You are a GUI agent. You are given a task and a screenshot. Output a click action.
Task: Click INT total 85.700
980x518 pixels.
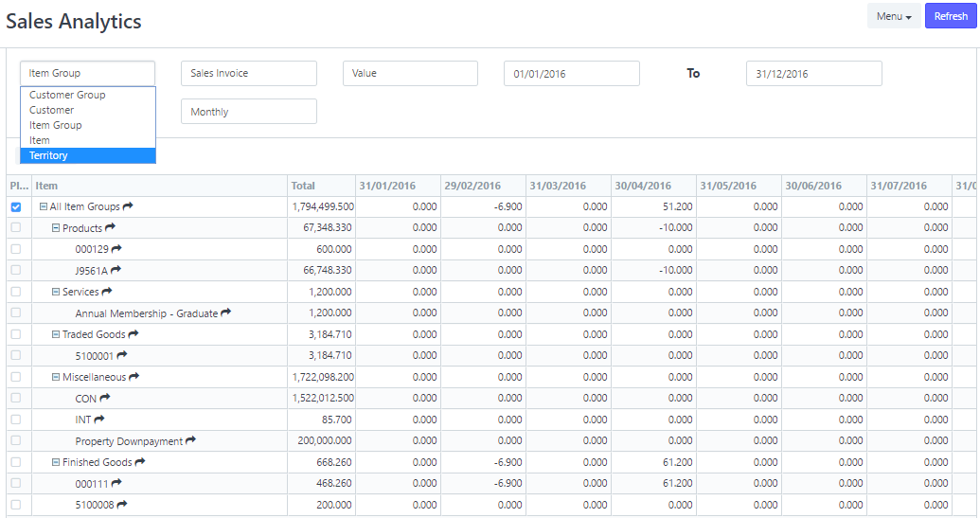coord(337,420)
